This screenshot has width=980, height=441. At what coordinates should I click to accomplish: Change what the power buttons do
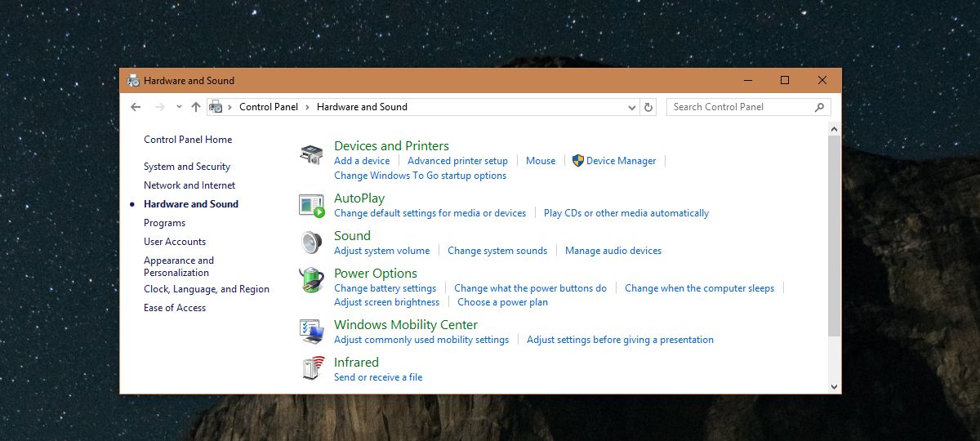530,288
